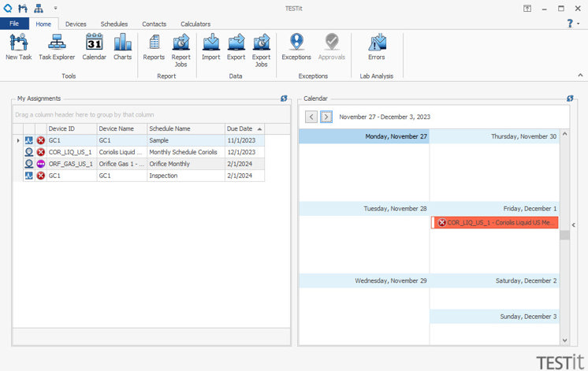Click error status icon for COR_LIQ_US_1 row
Screen dimensions: 588x371
(41, 152)
